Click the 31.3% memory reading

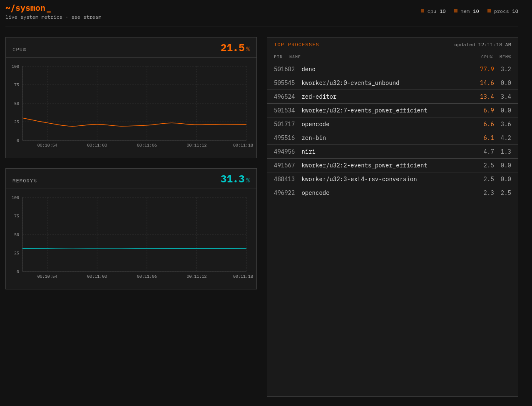(235, 179)
